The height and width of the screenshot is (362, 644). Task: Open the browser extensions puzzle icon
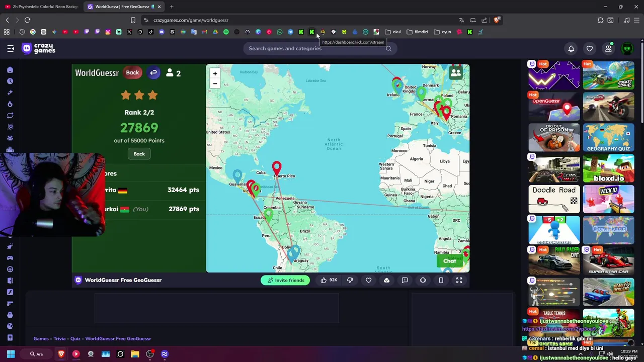click(600, 20)
